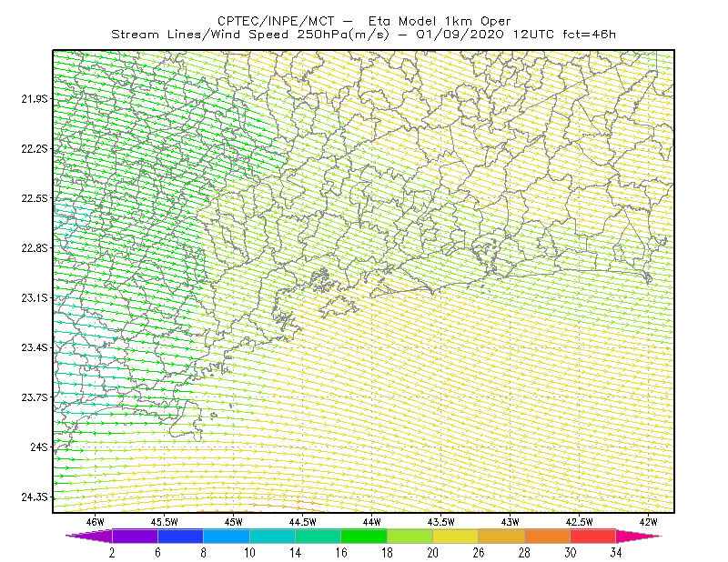Select the red legend swatch
Image resolution: width=728 pixels, height=562 pixels.
point(593,536)
